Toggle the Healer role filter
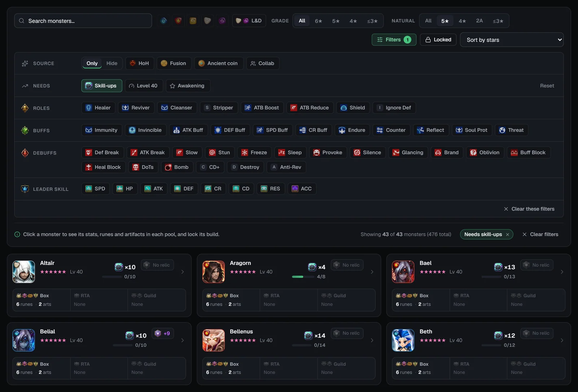578x392 pixels. (x=98, y=108)
